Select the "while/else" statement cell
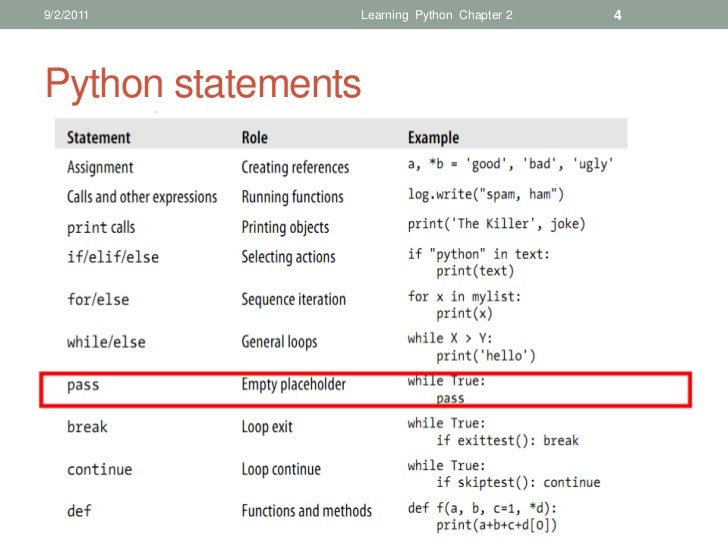728x546 pixels. 106,342
